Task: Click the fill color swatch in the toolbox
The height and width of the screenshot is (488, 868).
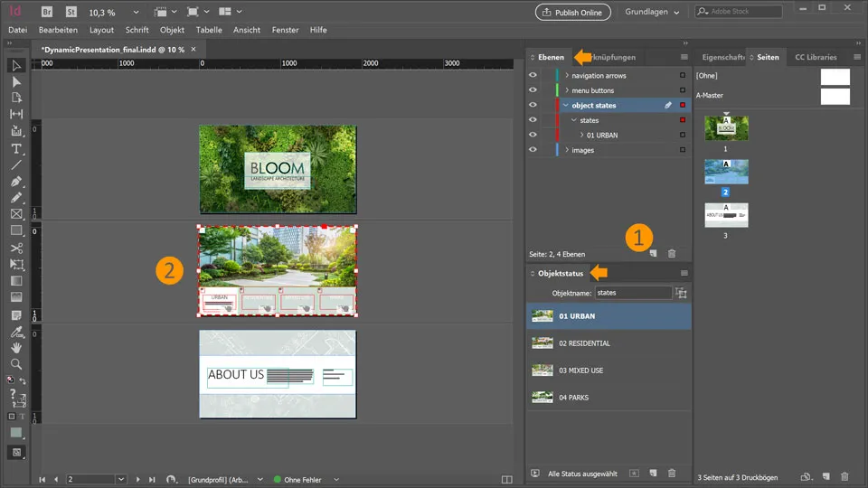Action: 15,433
